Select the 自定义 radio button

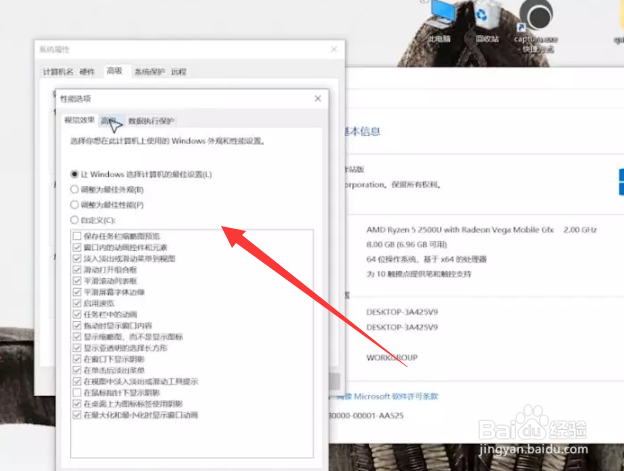tap(92, 220)
